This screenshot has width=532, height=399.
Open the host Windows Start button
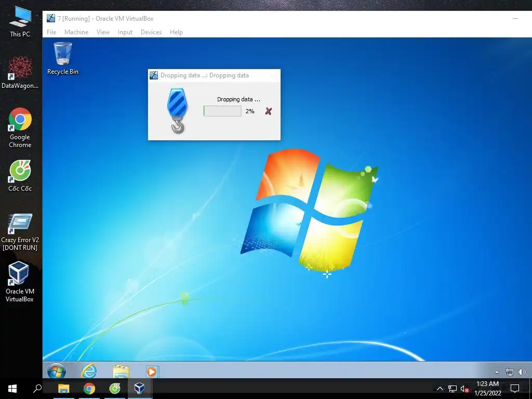[12, 389]
